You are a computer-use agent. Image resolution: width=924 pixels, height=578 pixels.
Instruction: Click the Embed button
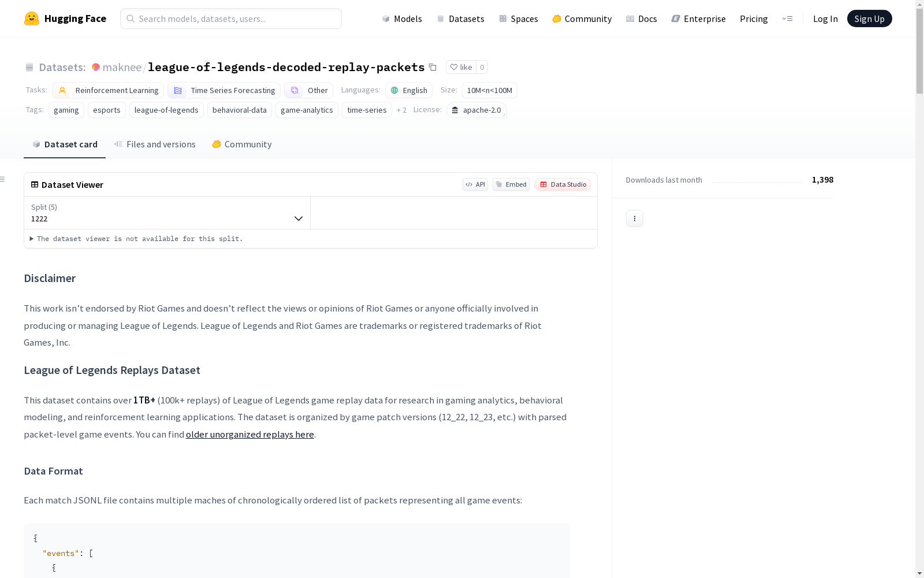click(511, 184)
